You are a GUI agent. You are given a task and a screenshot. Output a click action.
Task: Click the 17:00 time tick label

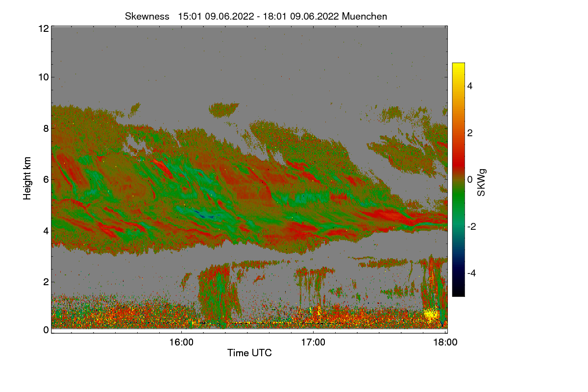(313, 343)
